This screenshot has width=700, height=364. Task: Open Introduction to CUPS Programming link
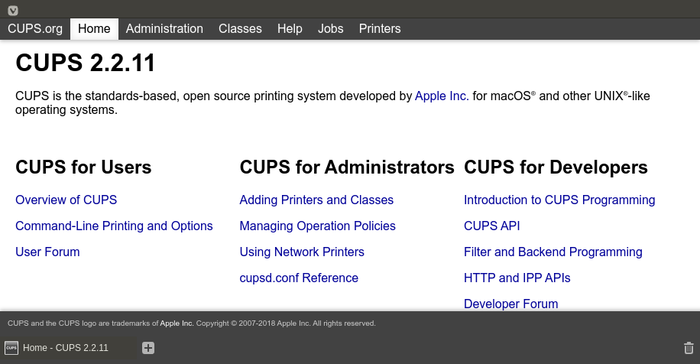(x=559, y=200)
